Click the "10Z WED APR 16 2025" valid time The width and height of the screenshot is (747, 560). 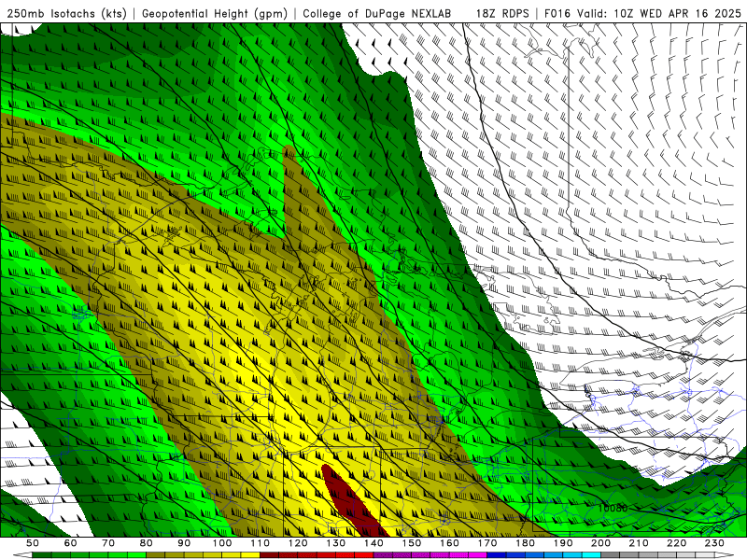678,14
